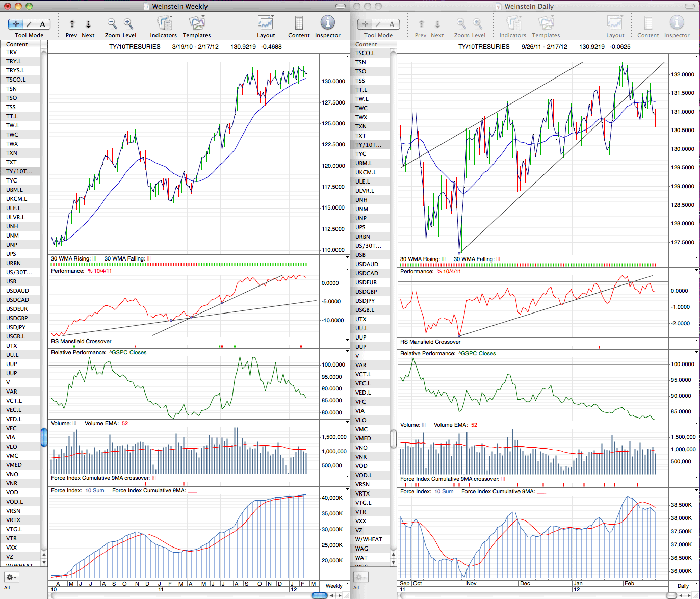Select TY/10T… row in Weekly symbol list
Image resolution: width=700 pixels, height=599 pixels.
tap(20, 171)
